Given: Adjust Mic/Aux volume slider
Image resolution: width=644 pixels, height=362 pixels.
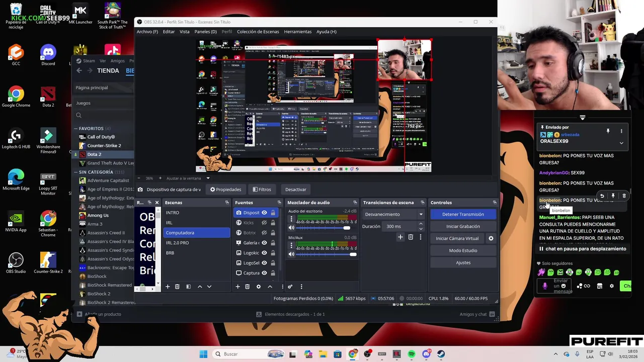Looking at the screenshot, I should 326,254.
